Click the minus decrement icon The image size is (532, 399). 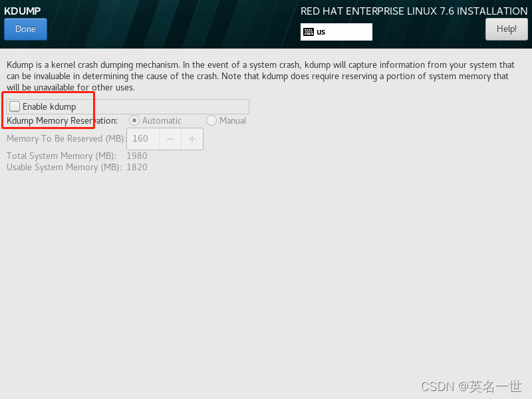(x=170, y=139)
